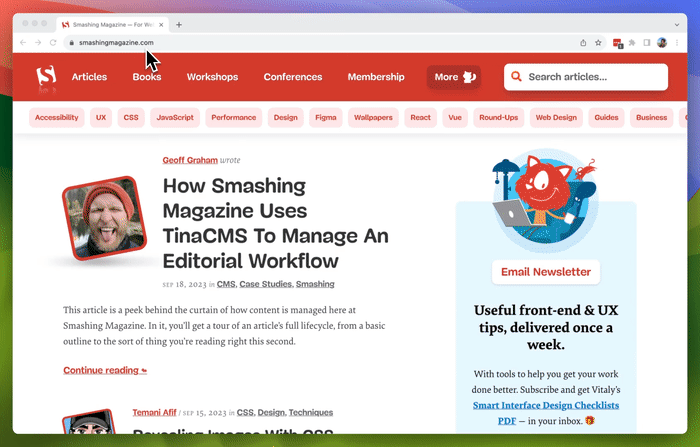Open the Chrome profile avatar

click(x=662, y=43)
